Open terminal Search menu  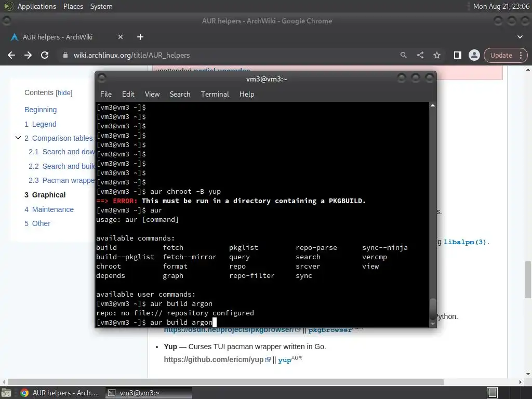(180, 95)
